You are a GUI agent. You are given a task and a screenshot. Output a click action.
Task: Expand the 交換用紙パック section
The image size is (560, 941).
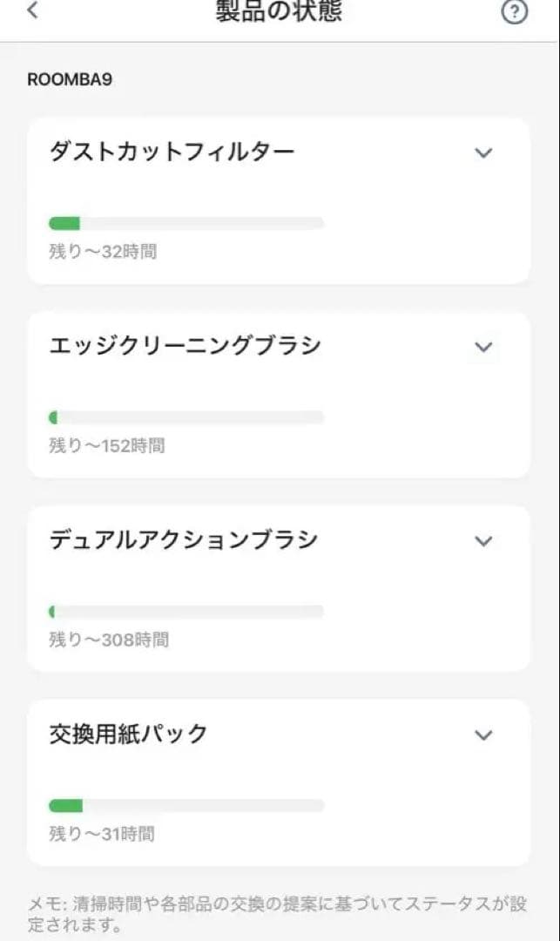(483, 735)
